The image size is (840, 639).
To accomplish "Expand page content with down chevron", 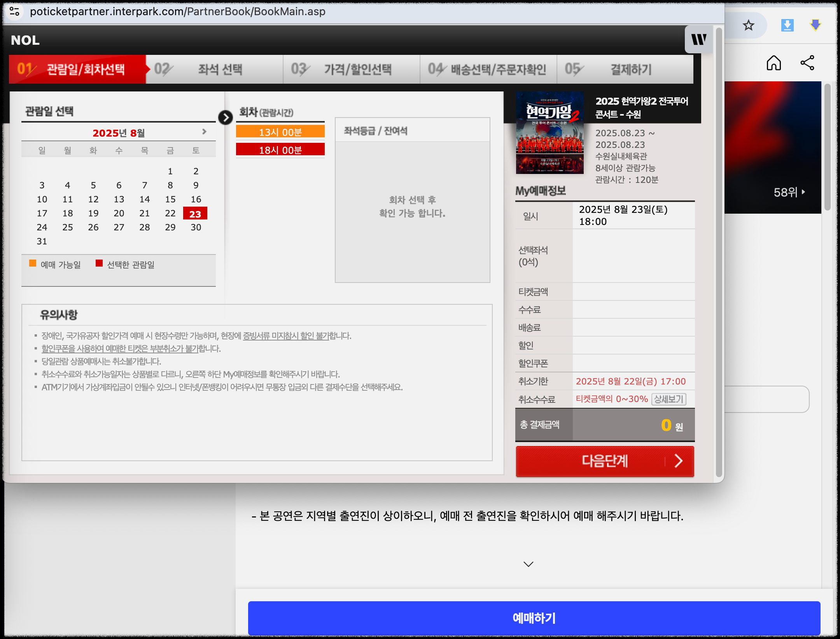I will pos(528,564).
